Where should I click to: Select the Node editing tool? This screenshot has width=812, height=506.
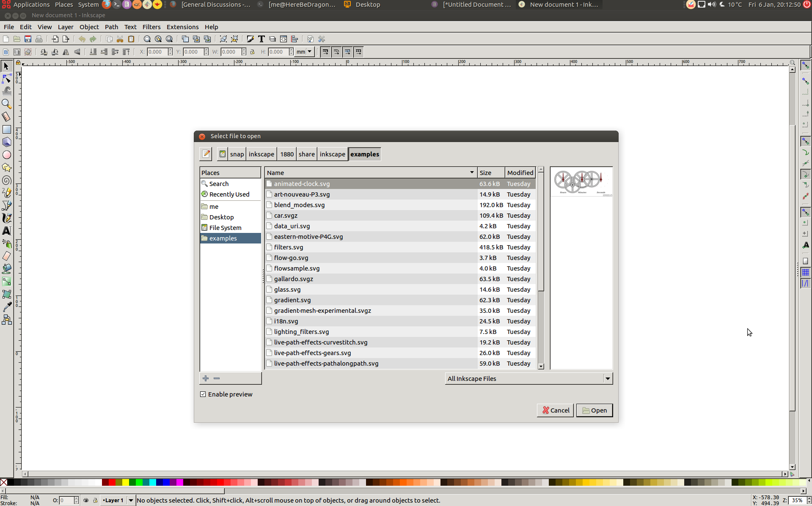click(7, 79)
